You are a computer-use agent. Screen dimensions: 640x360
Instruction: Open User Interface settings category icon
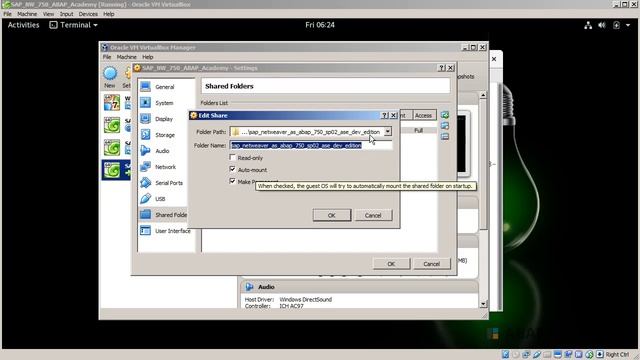(x=145, y=231)
